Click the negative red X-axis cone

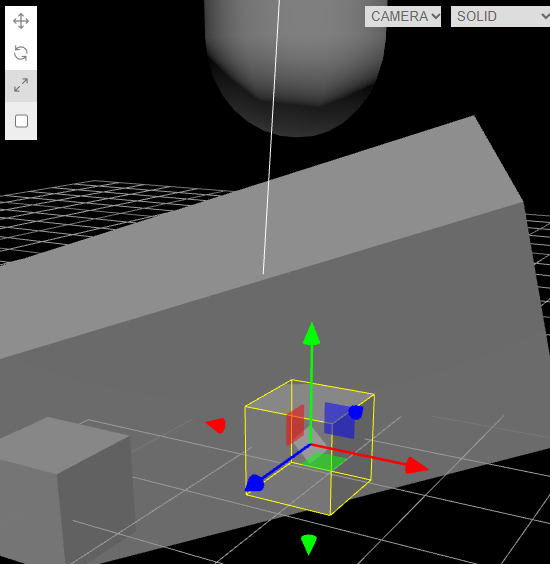216,425
